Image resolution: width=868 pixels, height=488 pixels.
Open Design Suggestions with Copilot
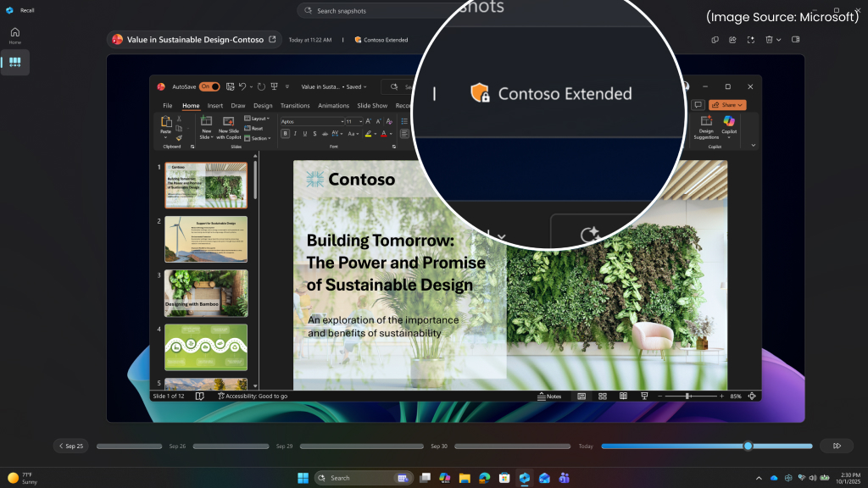(x=706, y=129)
